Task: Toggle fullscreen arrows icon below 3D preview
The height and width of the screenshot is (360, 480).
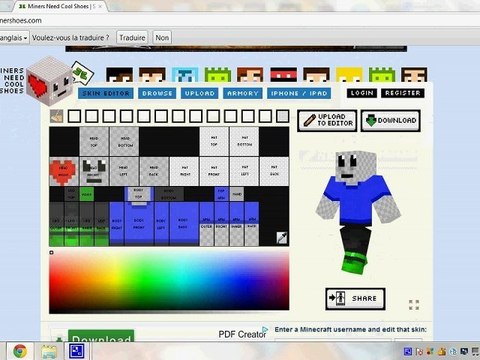Action: 414,304
